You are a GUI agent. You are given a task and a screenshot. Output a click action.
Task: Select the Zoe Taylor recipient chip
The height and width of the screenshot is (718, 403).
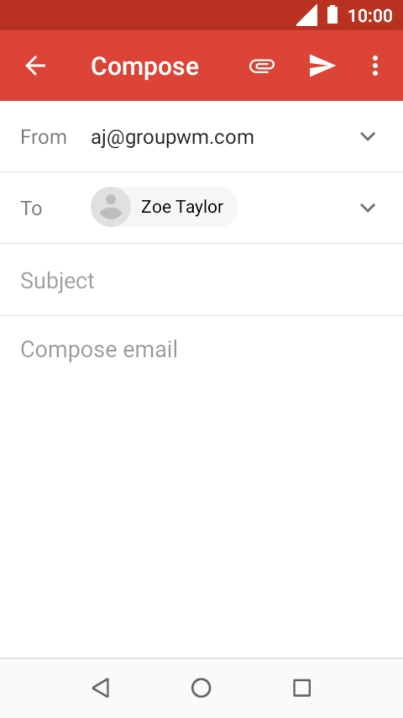tap(164, 207)
